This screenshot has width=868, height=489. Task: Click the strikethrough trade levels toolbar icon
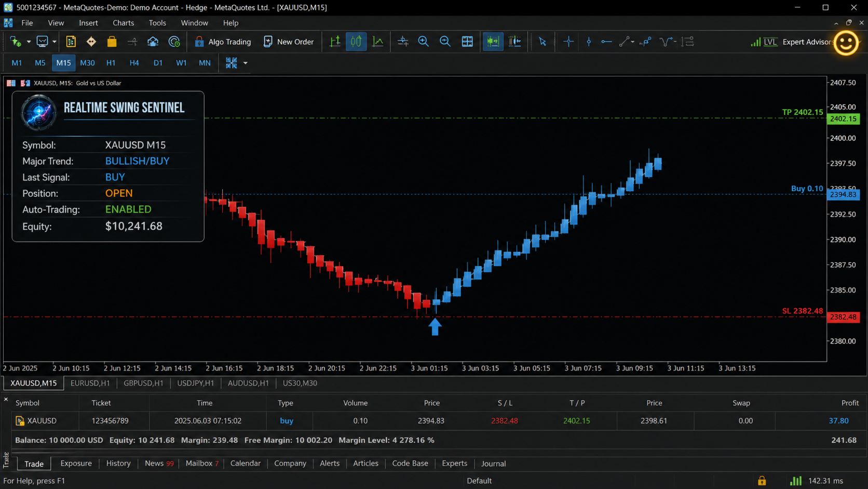coord(132,42)
